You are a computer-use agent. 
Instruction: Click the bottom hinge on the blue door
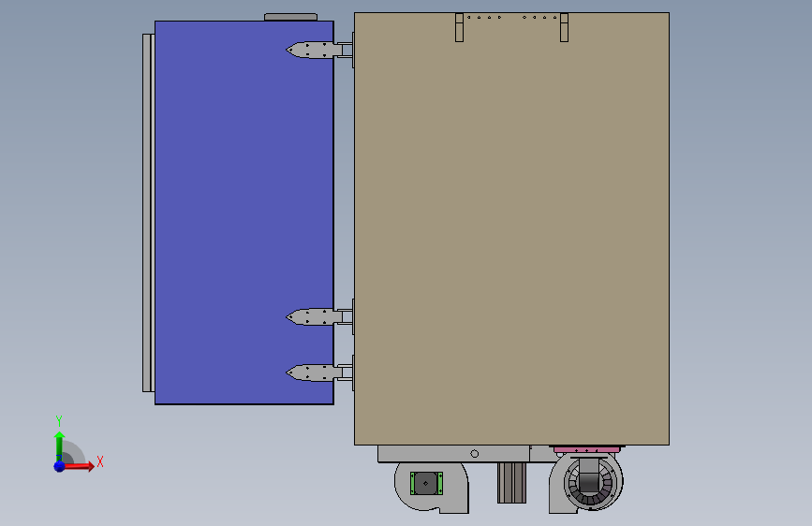319,373
